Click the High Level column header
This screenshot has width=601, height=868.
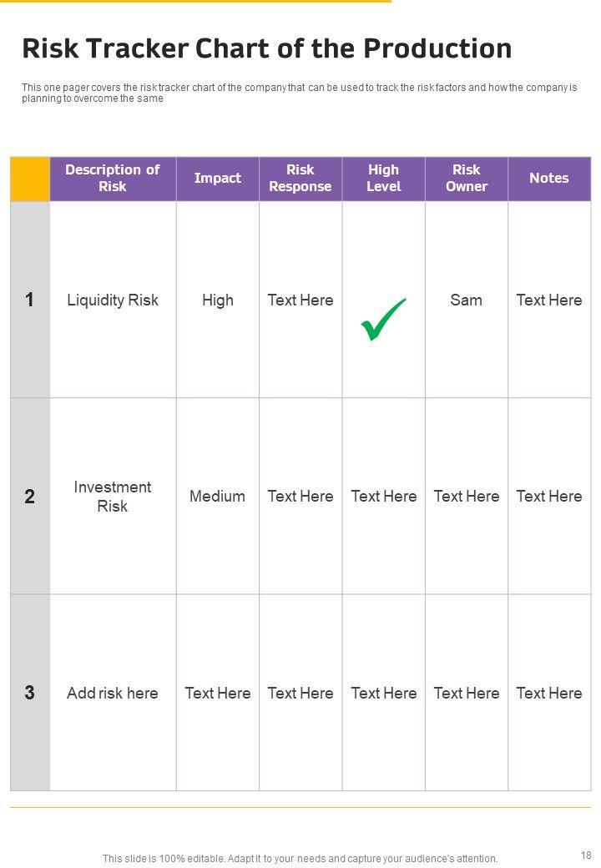[383, 179]
